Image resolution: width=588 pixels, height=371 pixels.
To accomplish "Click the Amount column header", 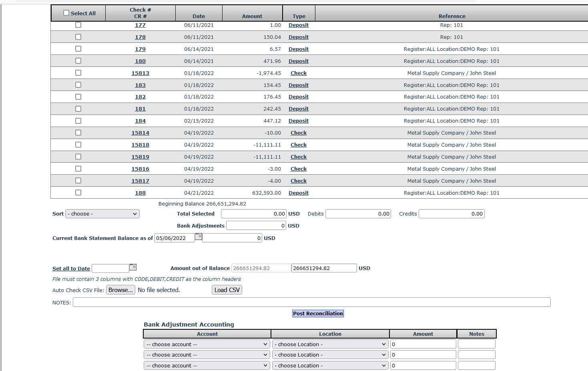I will click(252, 16).
